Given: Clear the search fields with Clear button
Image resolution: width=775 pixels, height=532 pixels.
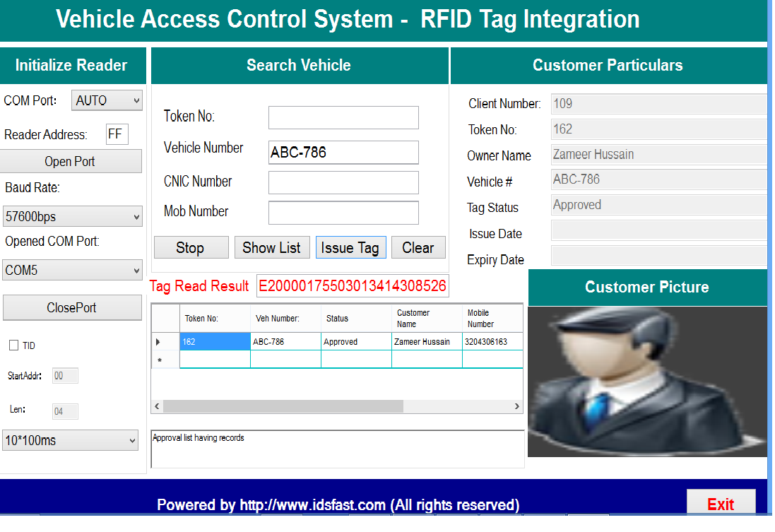Looking at the screenshot, I should [x=418, y=247].
